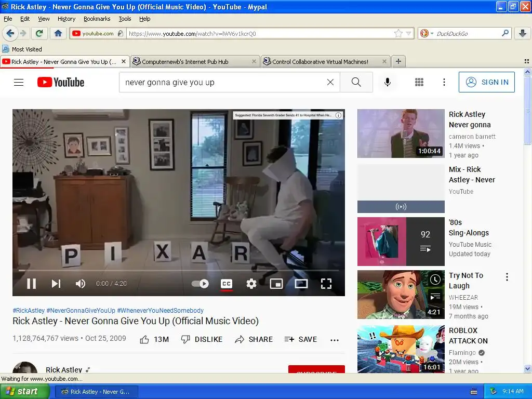This screenshot has width=532, height=399.
Task: Open the Most Visited bookmarks folder
Action: (22, 49)
